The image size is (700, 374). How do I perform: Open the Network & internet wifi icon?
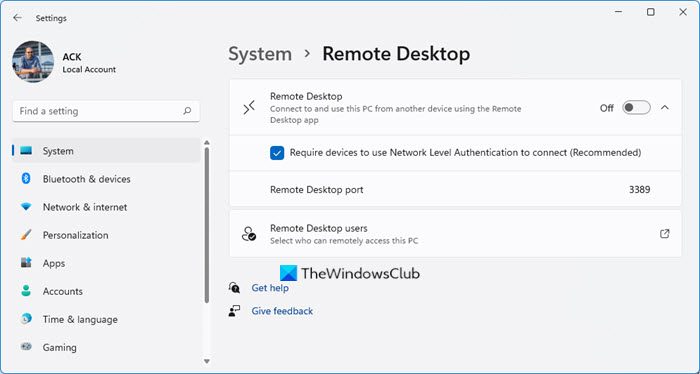point(26,207)
